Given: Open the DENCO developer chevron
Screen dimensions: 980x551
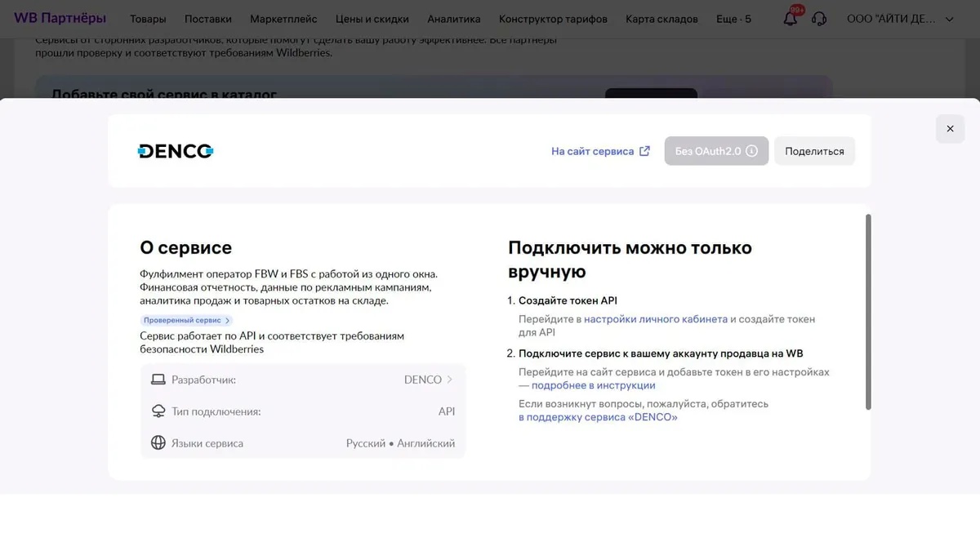Looking at the screenshot, I should click(x=450, y=380).
